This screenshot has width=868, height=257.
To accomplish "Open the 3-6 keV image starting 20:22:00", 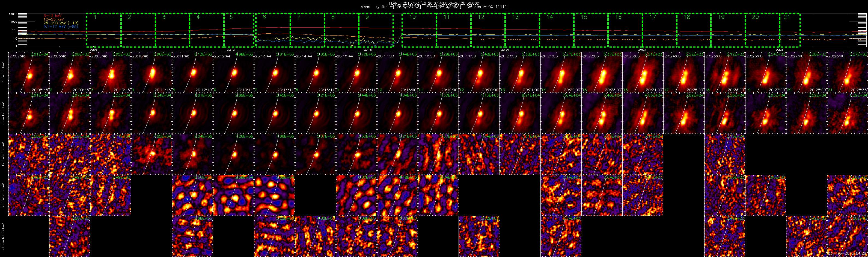I will pyautogui.click(x=602, y=72).
